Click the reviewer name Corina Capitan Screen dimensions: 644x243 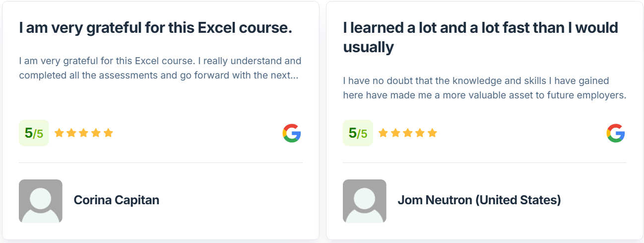[x=117, y=200]
